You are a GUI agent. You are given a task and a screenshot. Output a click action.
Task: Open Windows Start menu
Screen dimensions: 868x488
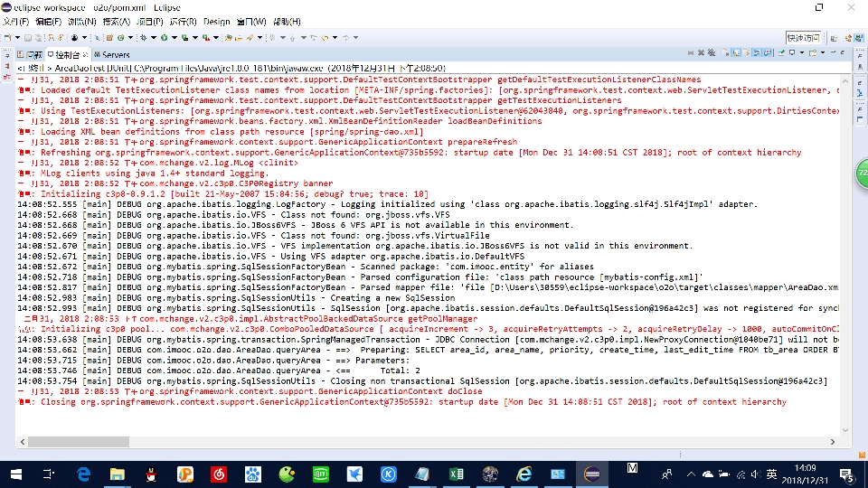[x=15, y=474]
